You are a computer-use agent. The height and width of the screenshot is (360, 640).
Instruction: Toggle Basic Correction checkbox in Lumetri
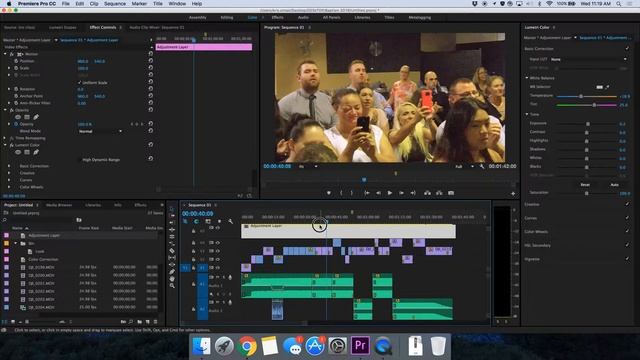627,49
